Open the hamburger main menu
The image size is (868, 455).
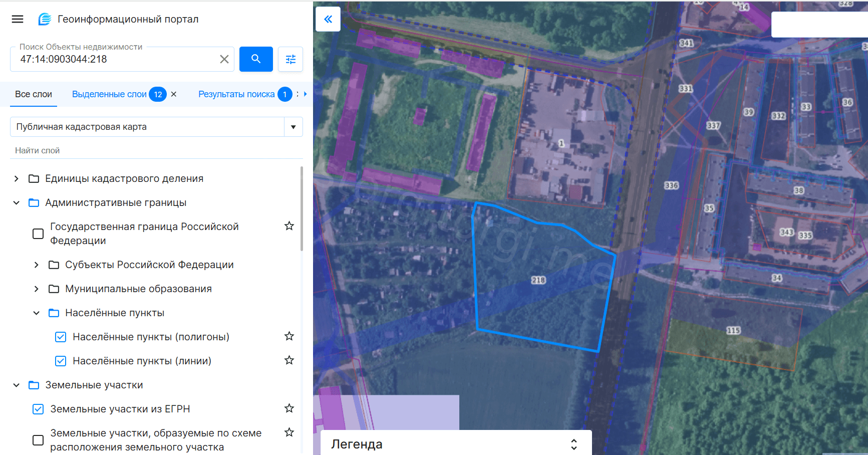tap(18, 19)
